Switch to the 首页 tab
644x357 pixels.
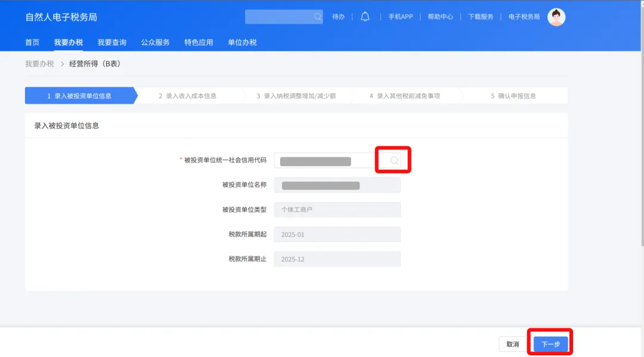tap(32, 42)
